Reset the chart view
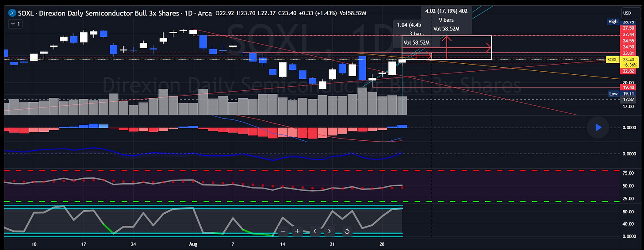The image size is (644, 250). 347,231
